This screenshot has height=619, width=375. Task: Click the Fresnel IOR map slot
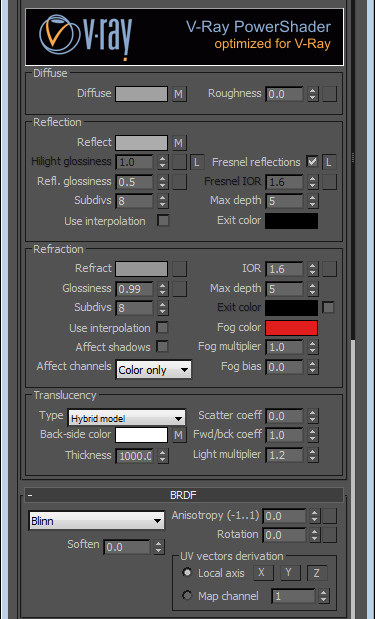(330, 182)
